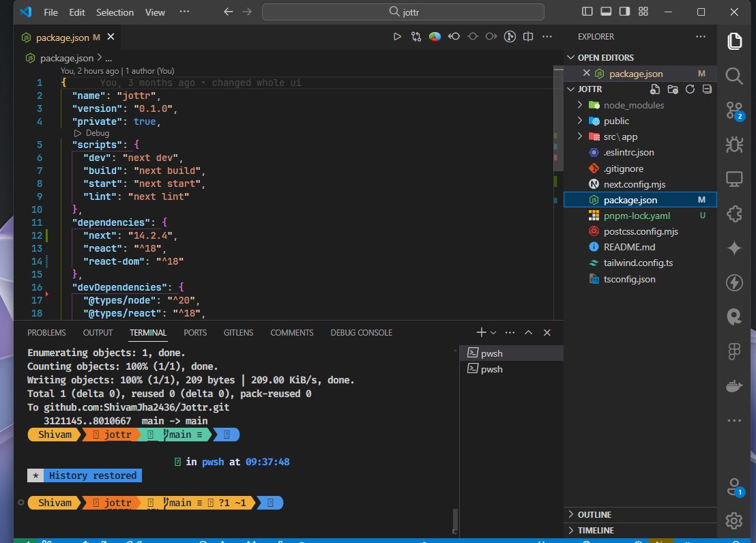Open the Manage settings gear
The height and width of the screenshot is (543, 756).
pos(734,520)
